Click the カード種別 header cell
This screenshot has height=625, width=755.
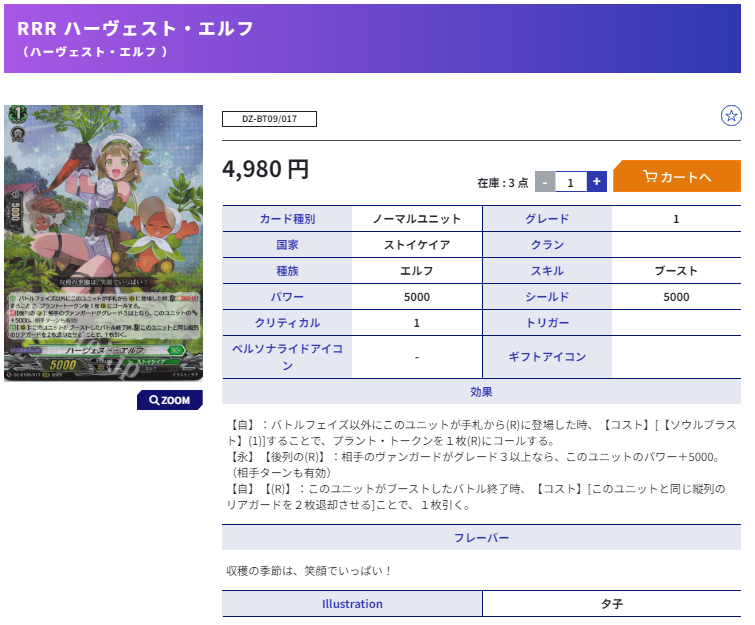[287, 219]
